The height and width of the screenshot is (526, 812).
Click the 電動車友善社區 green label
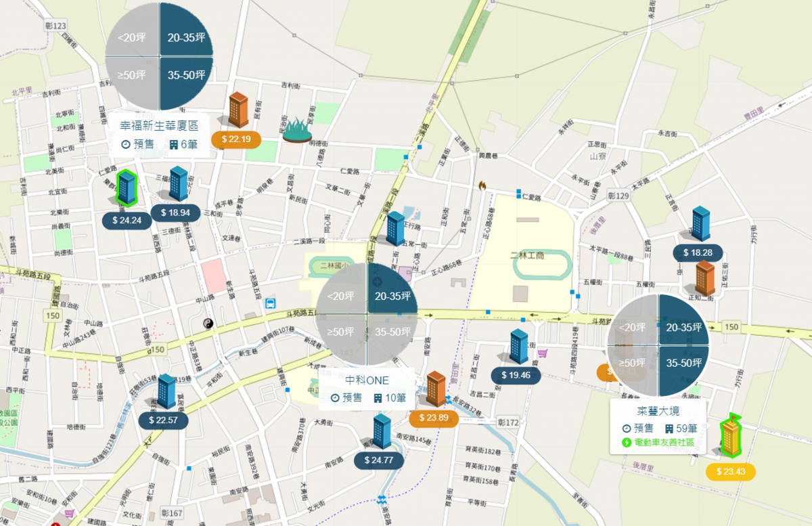[x=664, y=443]
